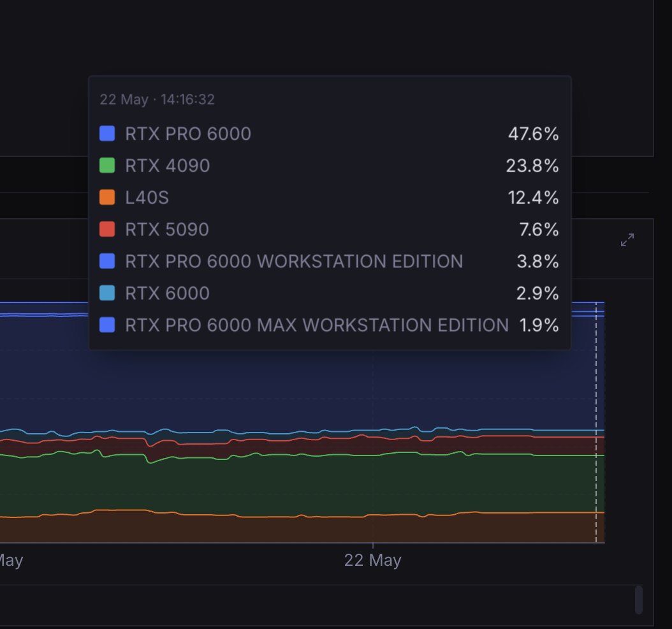Click the green RTX 4090 swatch
This screenshot has height=629, width=672.
[x=107, y=165]
